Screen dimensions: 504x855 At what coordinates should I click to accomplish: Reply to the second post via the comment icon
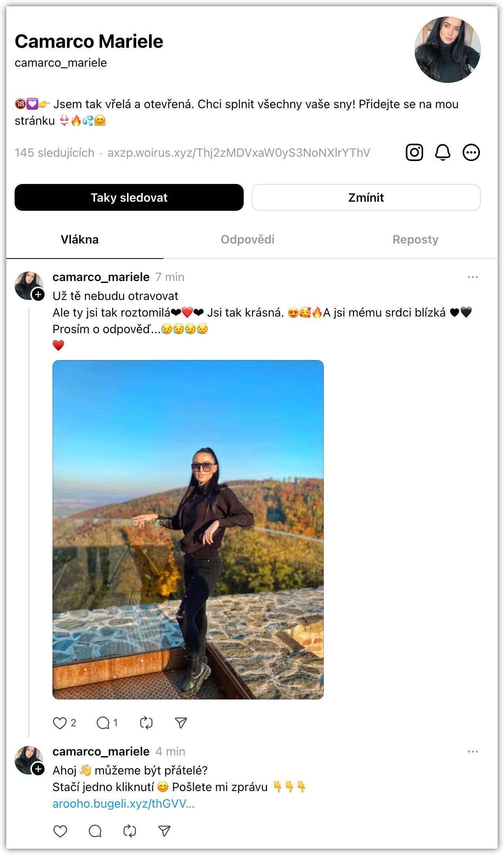(95, 831)
